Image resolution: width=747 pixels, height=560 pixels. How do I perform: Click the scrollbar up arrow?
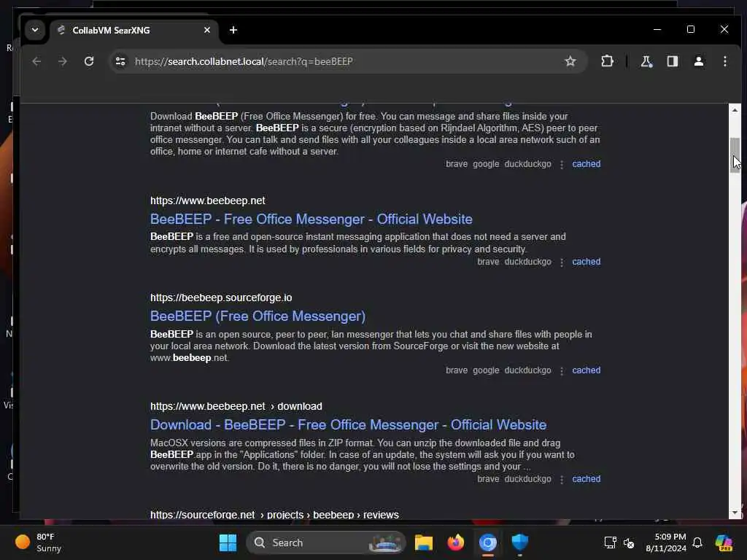[x=735, y=110]
